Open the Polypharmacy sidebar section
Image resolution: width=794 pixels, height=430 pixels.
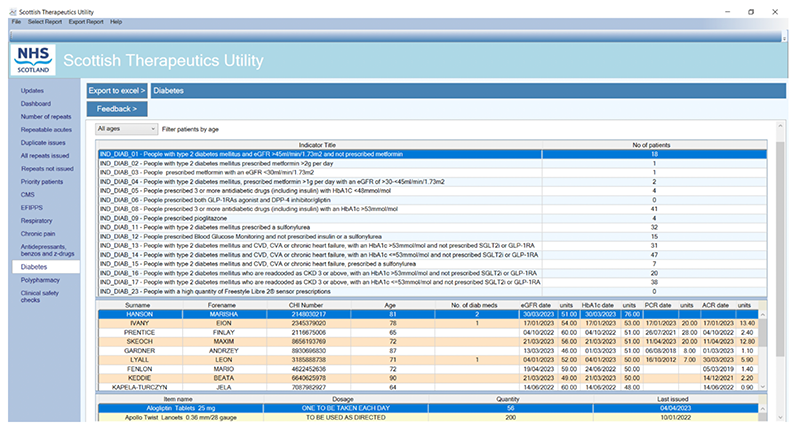(x=42, y=282)
